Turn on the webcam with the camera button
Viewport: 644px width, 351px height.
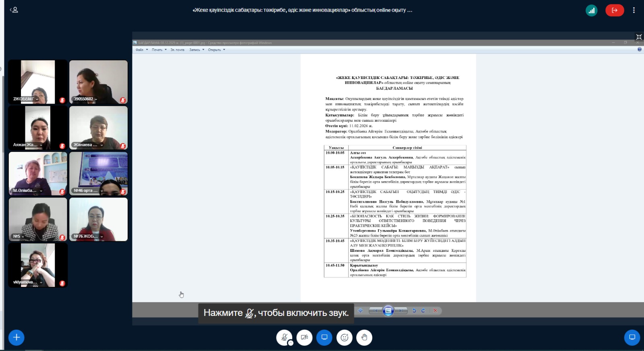point(304,337)
